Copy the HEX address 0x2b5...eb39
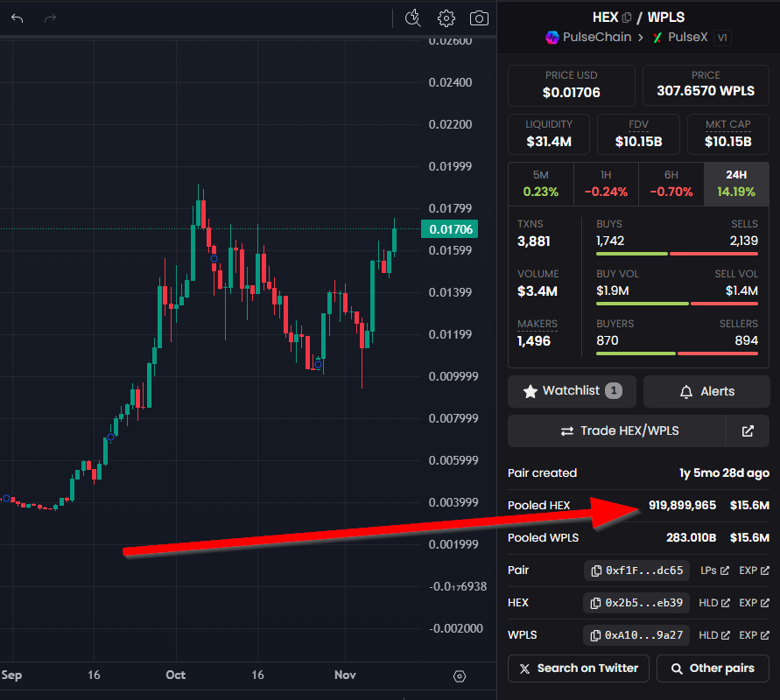The image size is (780, 700). click(x=636, y=603)
